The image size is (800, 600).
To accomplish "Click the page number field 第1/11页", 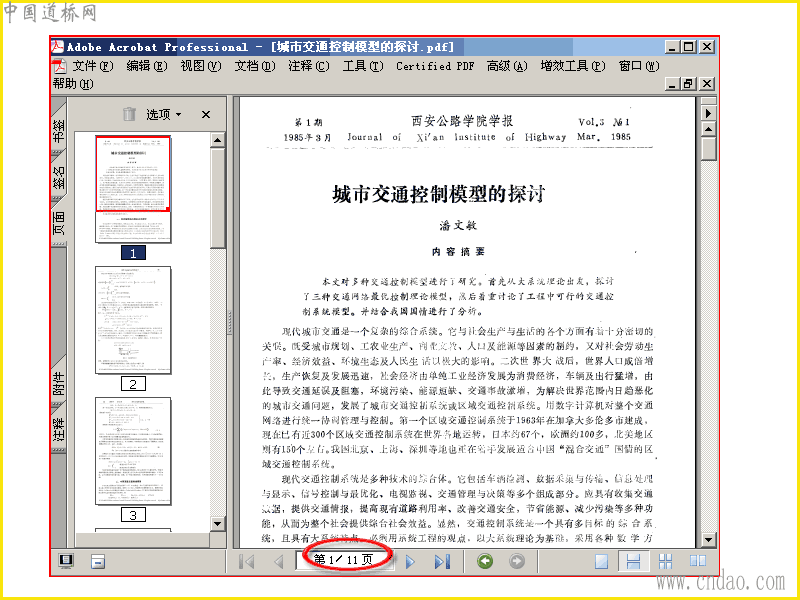I will 343,560.
